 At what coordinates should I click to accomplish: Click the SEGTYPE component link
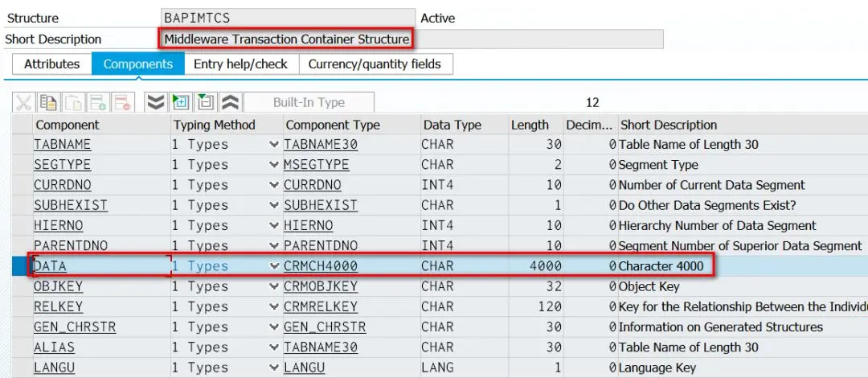(x=62, y=165)
